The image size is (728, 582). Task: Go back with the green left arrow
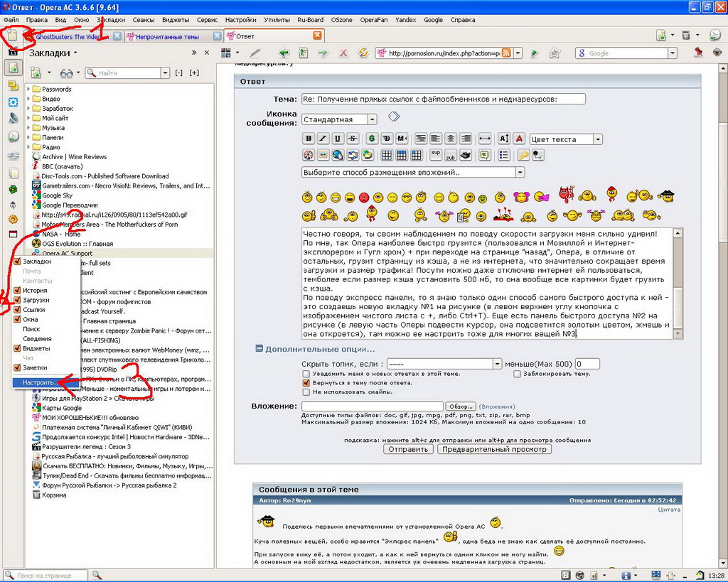[x=284, y=53]
